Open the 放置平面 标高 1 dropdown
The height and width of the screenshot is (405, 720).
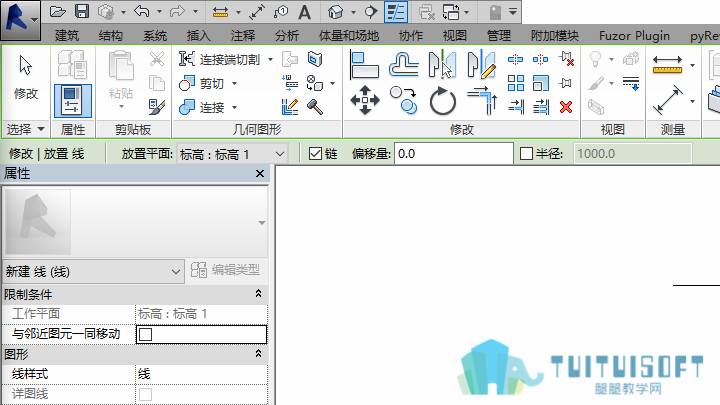tap(233, 154)
